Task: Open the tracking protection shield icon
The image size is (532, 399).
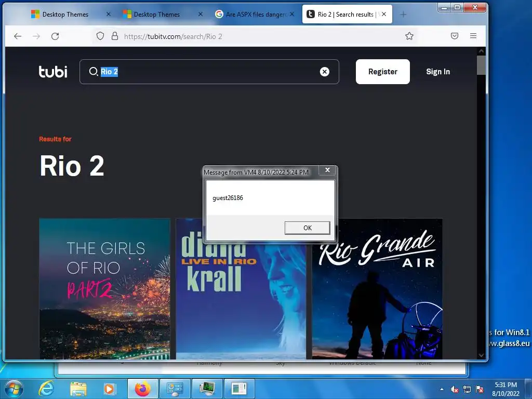Action: pyautogui.click(x=100, y=36)
